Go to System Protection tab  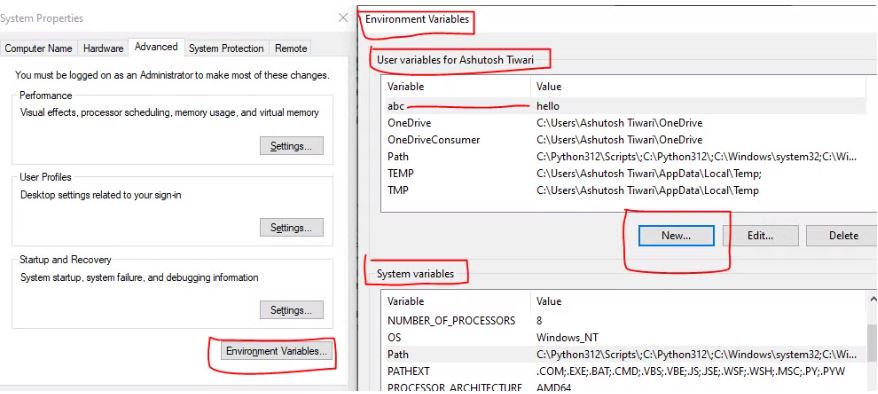pyautogui.click(x=226, y=49)
